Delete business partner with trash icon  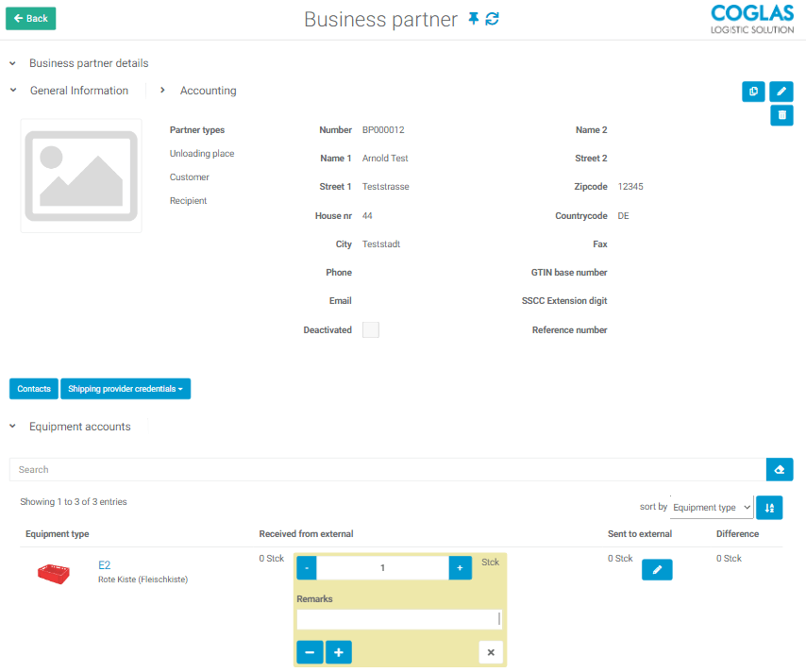pyautogui.click(x=781, y=115)
